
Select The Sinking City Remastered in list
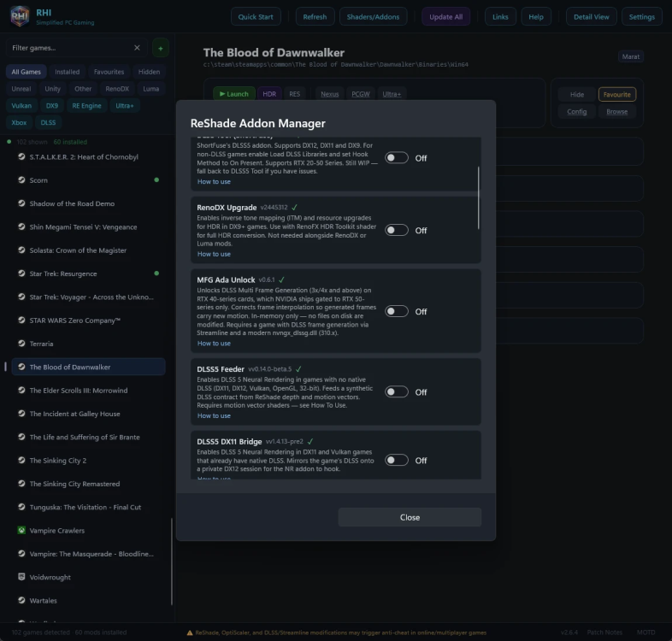click(x=89, y=484)
